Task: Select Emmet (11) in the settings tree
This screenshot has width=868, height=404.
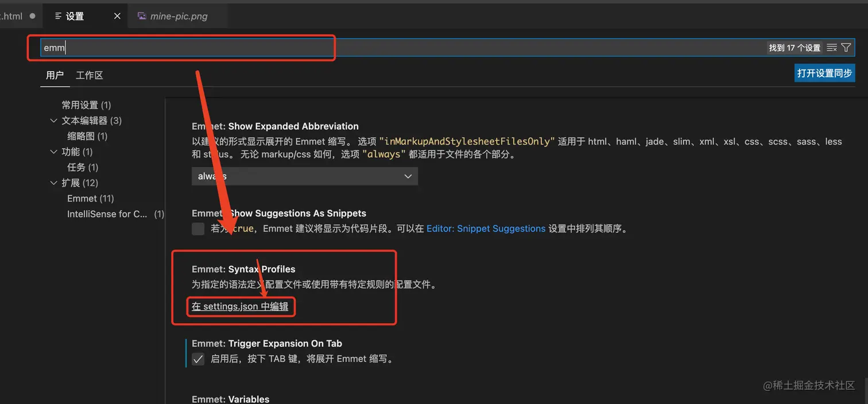Action: point(91,198)
